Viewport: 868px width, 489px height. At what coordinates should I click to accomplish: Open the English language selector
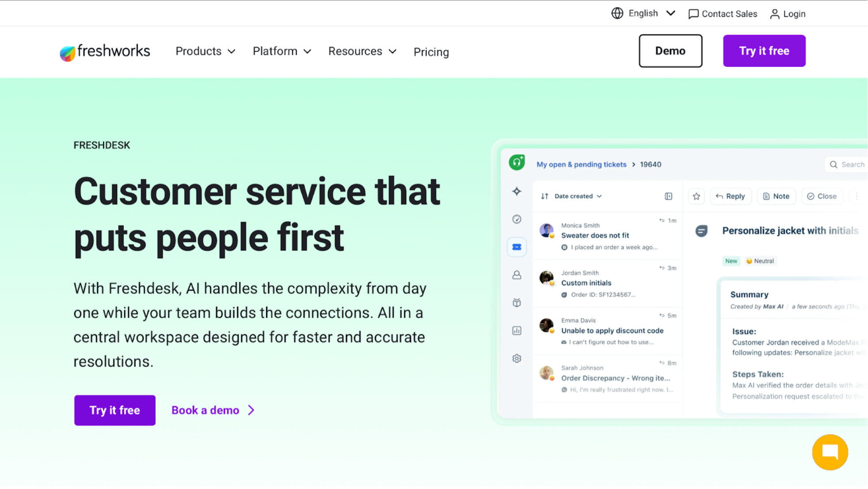click(x=643, y=13)
